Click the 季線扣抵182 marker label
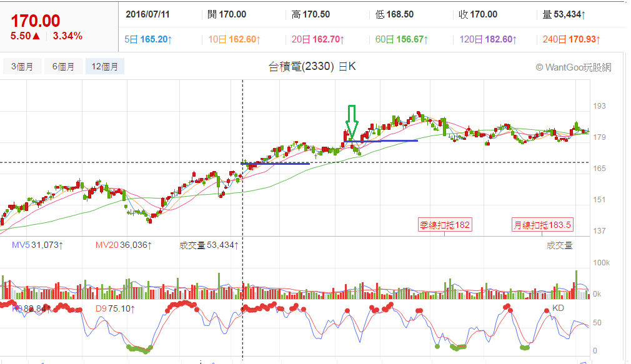 pos(445,225)
